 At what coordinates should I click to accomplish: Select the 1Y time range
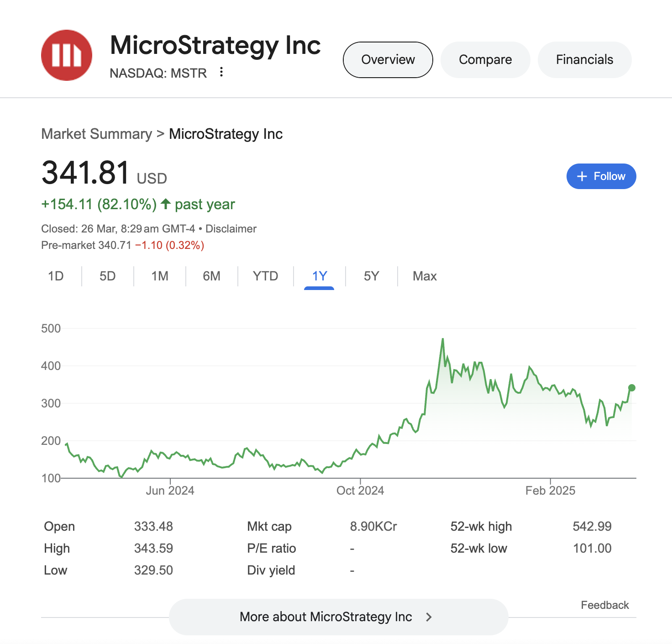[319, 276]
